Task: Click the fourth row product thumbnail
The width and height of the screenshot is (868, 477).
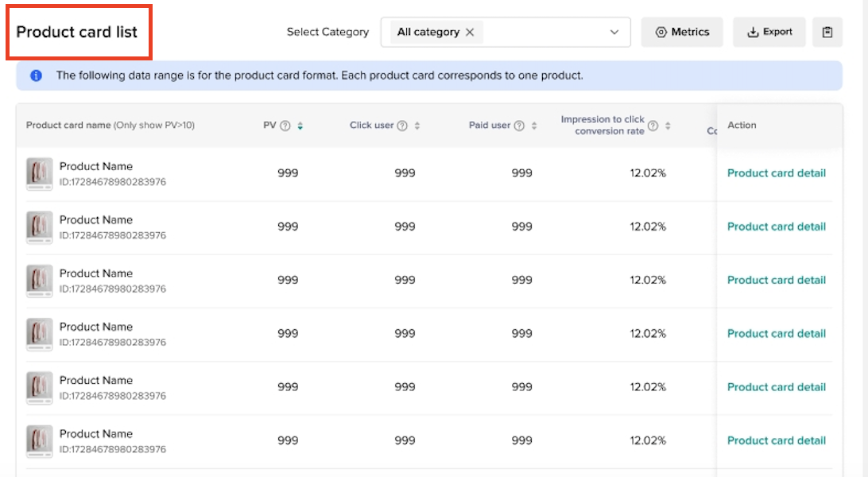Action: coord(39,334)
